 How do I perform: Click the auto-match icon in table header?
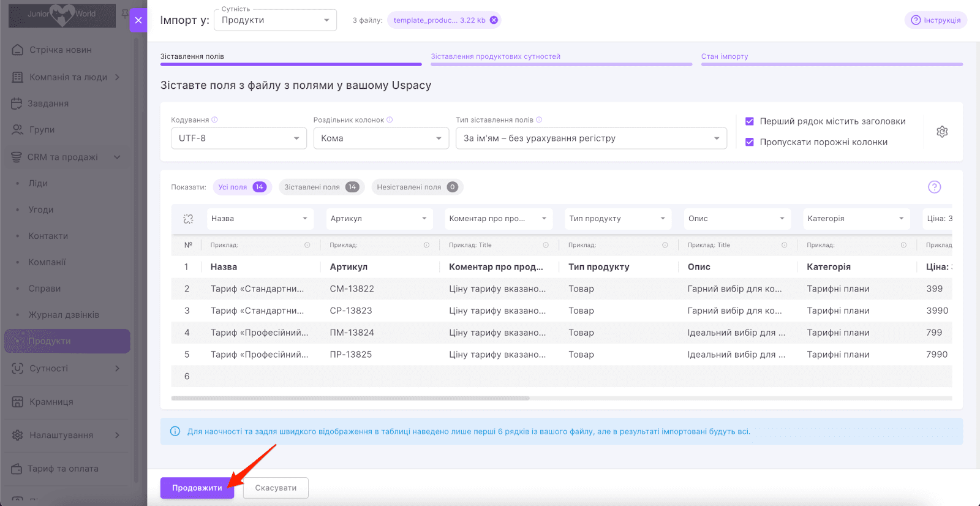(x=188, y=219)
